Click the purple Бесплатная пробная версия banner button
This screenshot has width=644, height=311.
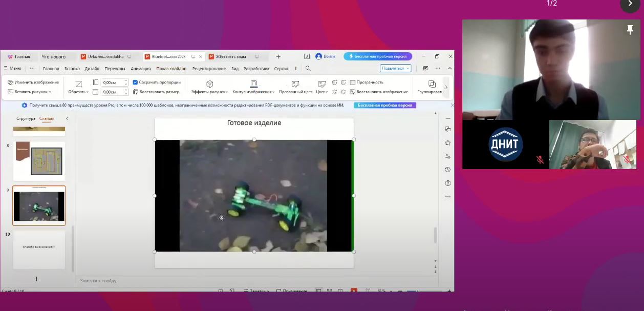click(385, 105)
